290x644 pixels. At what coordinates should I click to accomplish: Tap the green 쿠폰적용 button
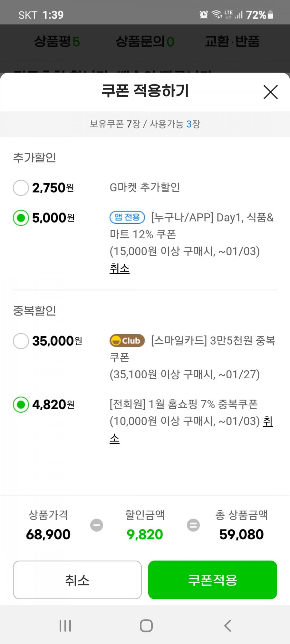pos(213,580)
